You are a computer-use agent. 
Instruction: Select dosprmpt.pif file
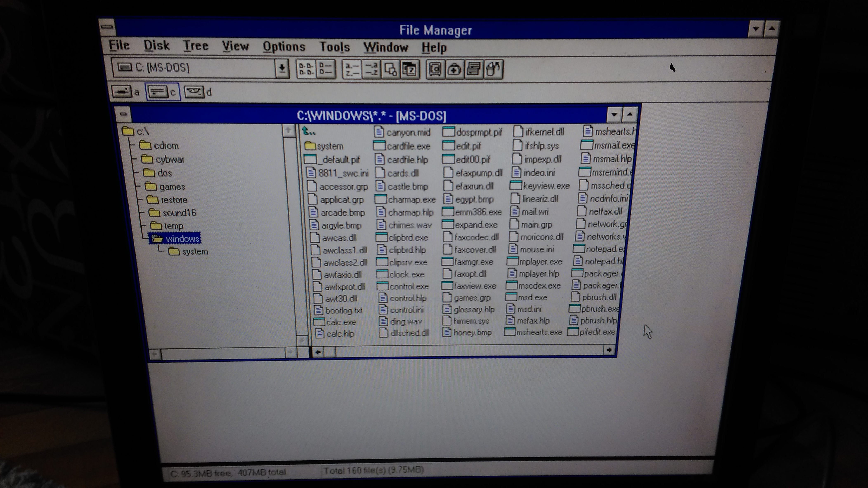[472, 132]
